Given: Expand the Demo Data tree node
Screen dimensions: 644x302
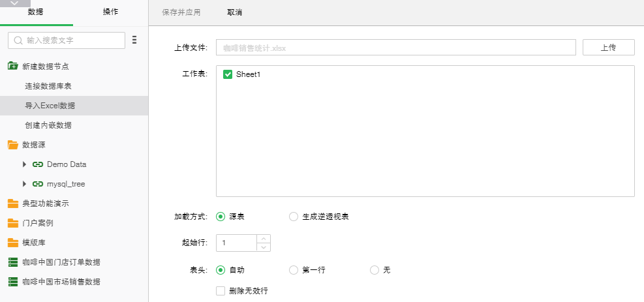Looking at the screenshot, I should pos(25,164).
